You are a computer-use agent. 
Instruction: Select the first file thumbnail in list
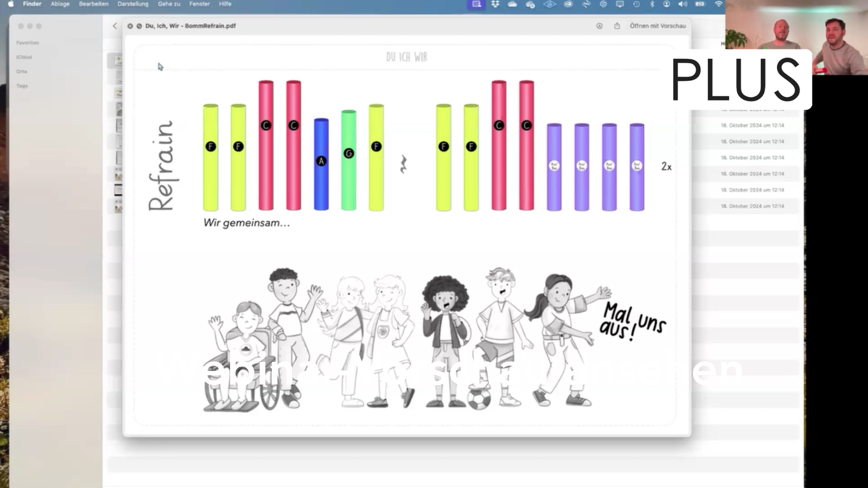click(x=118, y=61)
